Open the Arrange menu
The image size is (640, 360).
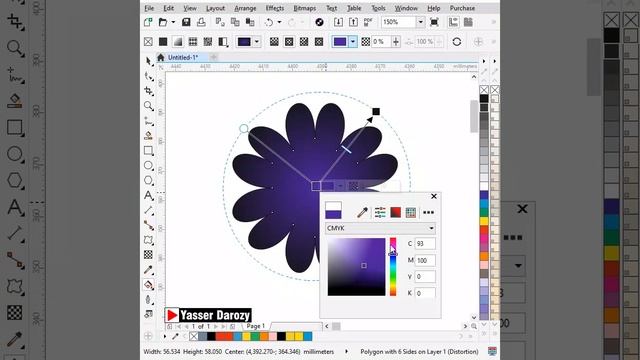pos(245,8)
